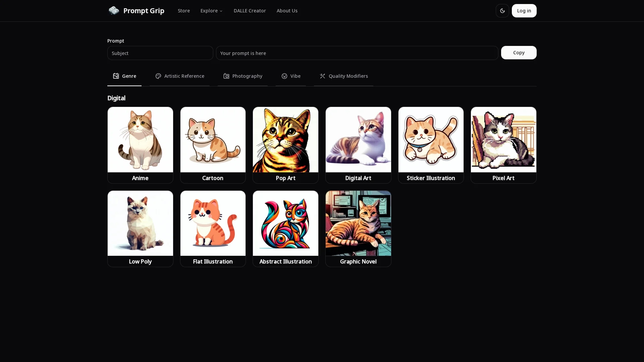Pick the Pop Art cat thumbnail
This screenshot has height=362, width=644.
[285, 139]
